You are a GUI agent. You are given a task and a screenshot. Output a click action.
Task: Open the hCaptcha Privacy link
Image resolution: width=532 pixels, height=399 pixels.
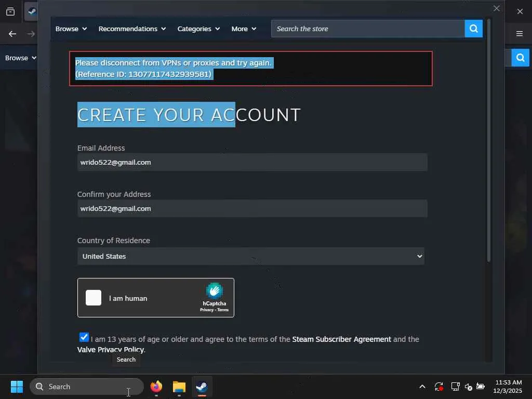pos(207,310)
